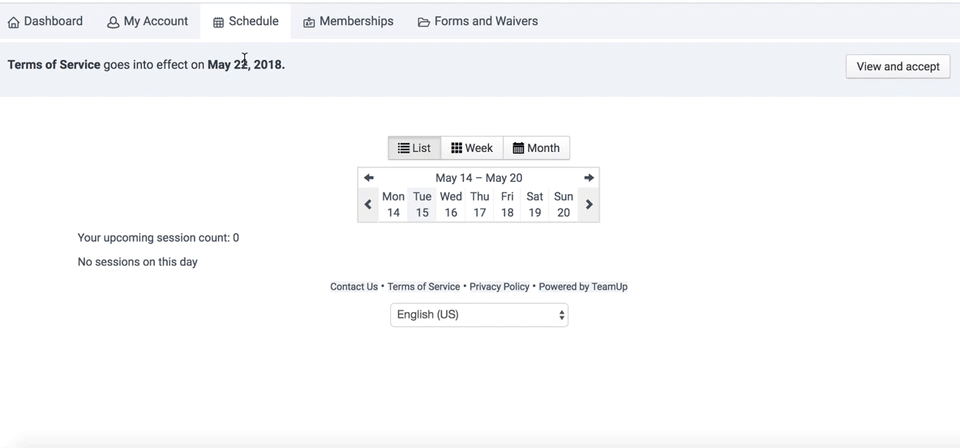Viewport: 960px width, 448px height.
Task: Click the right chevron beside Sun 20
Action: click(x=589, y=204)
